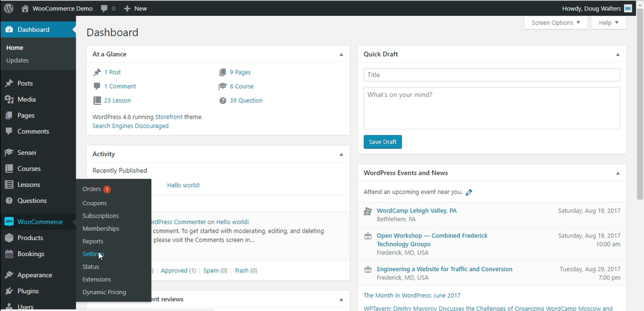Open the Screen Options dropdown

[556, 23]
